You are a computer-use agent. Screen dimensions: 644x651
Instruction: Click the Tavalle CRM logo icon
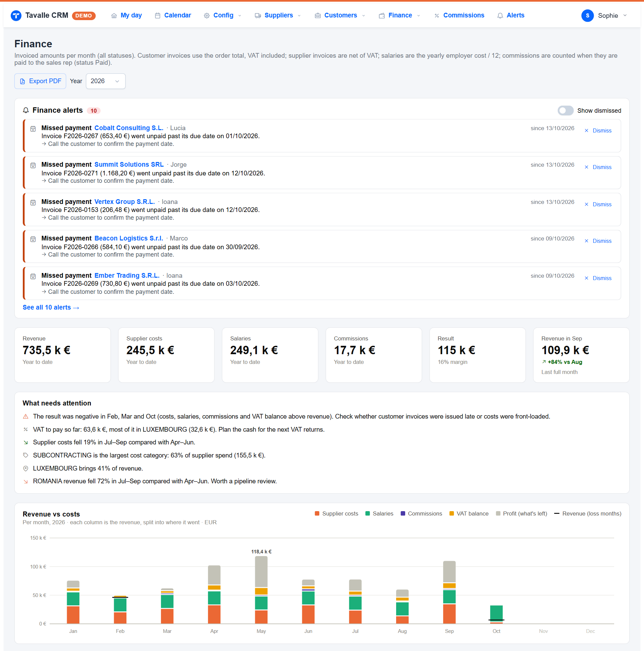pos(16,15)
